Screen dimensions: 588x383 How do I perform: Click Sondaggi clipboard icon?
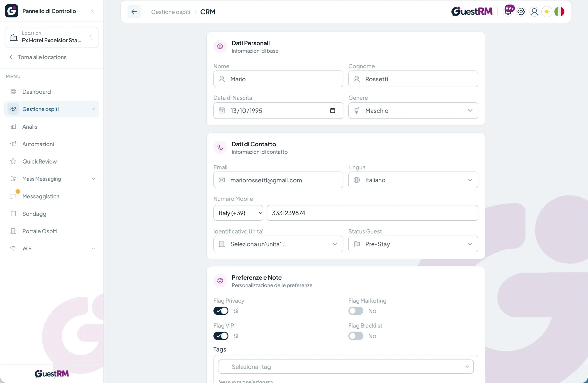point(13,214)
